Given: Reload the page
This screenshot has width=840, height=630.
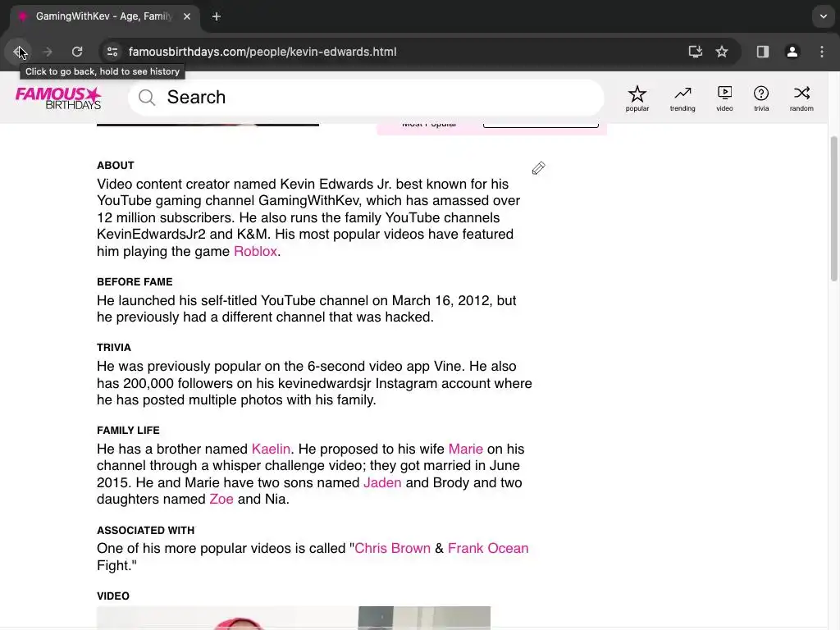Looking at the screenshot, I should point(77,52).
